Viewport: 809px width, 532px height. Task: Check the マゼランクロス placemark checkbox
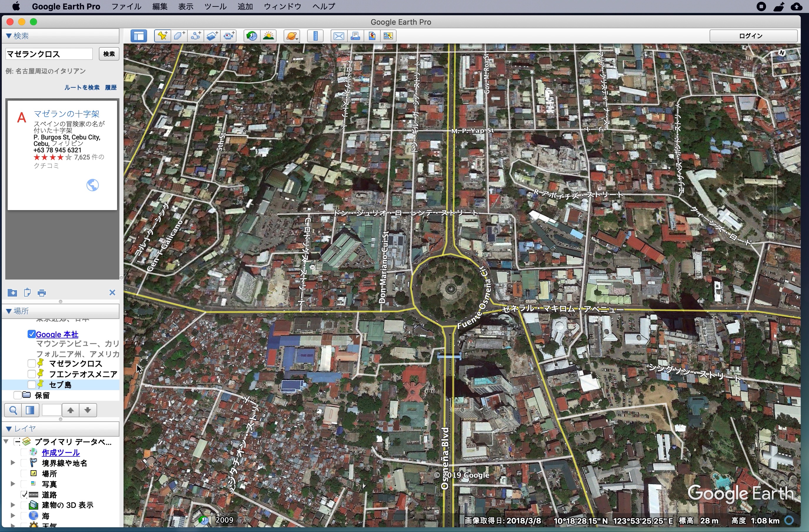[x=31, y=363]
